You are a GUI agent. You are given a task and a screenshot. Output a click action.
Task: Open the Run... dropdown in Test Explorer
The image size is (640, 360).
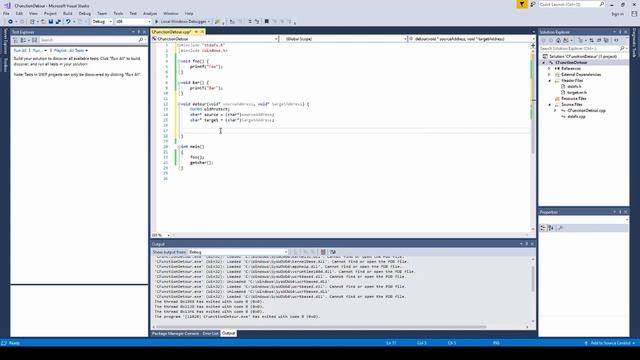[x=40, y=51]
